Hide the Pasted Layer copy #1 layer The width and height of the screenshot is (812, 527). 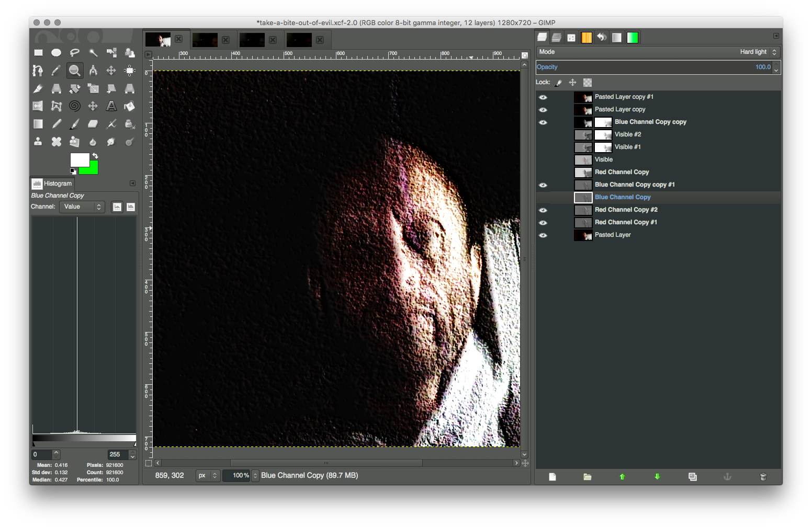pyautogui.click(x=543, y=97)
